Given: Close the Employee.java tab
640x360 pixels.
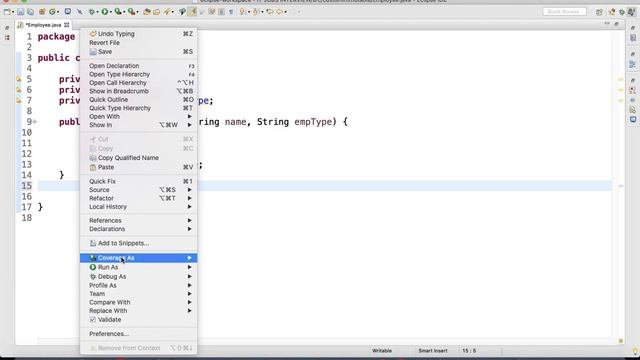Looking at the screenshot, I should 67,25.
